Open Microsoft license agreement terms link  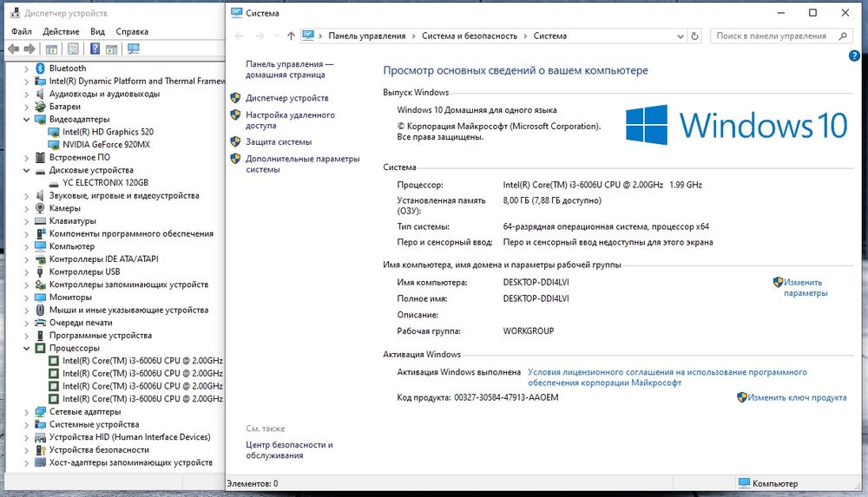click(x=667, y=377)
